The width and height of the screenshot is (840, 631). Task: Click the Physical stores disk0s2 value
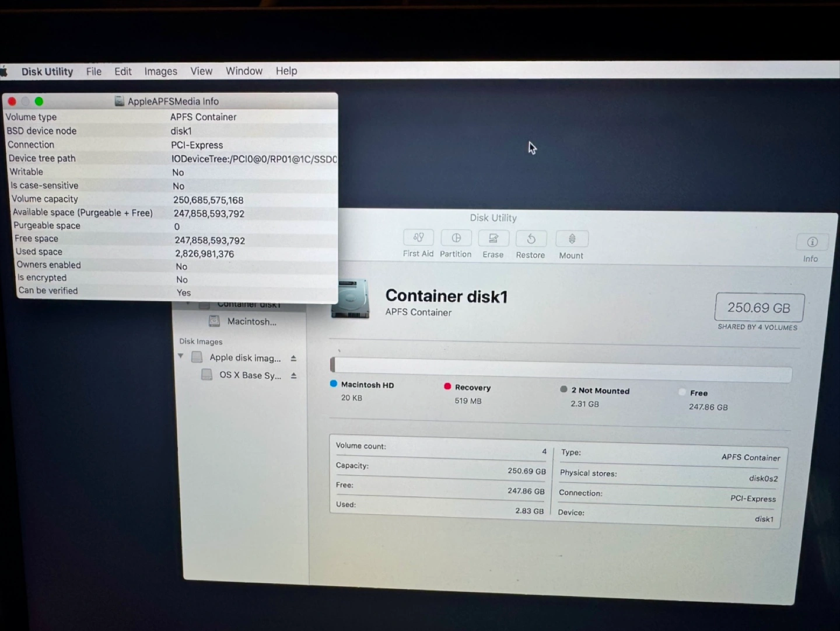[763, 479]
